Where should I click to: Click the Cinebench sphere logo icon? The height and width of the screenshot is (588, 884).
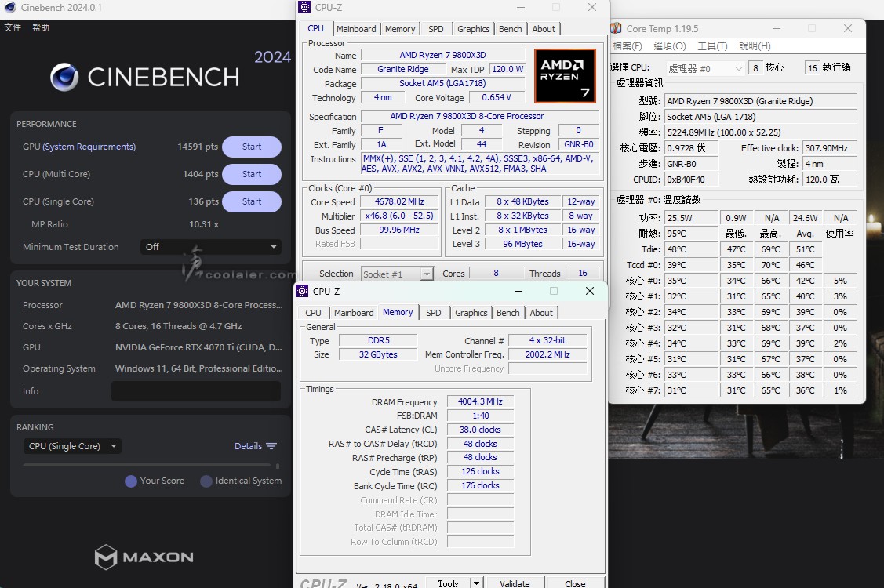(x=64, y=77)
